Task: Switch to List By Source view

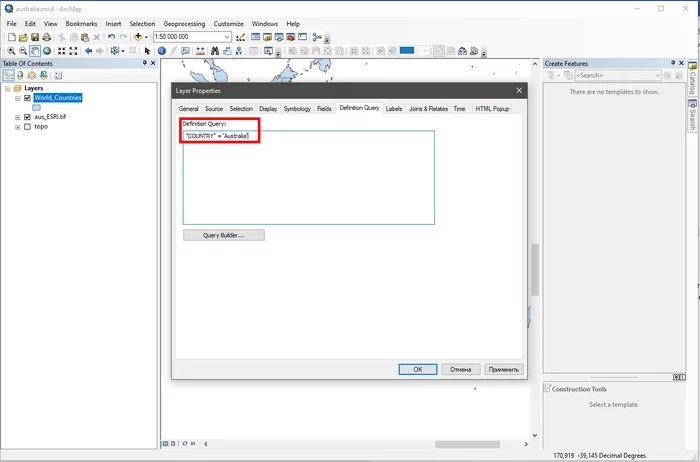Action: [20, 75]
